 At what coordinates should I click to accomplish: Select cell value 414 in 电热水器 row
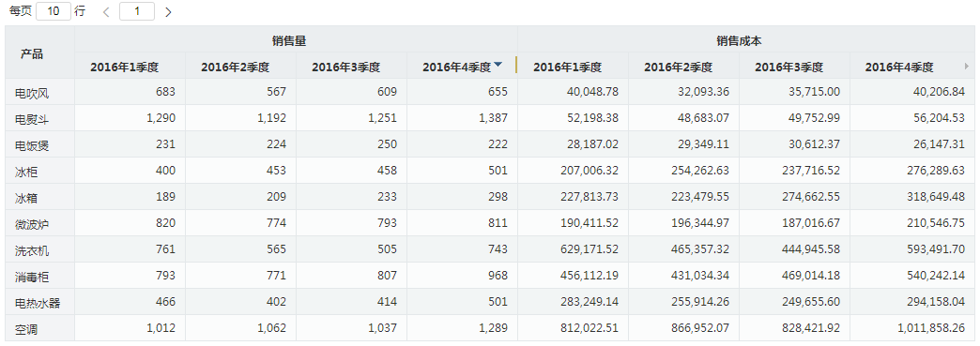click(387, 302)
